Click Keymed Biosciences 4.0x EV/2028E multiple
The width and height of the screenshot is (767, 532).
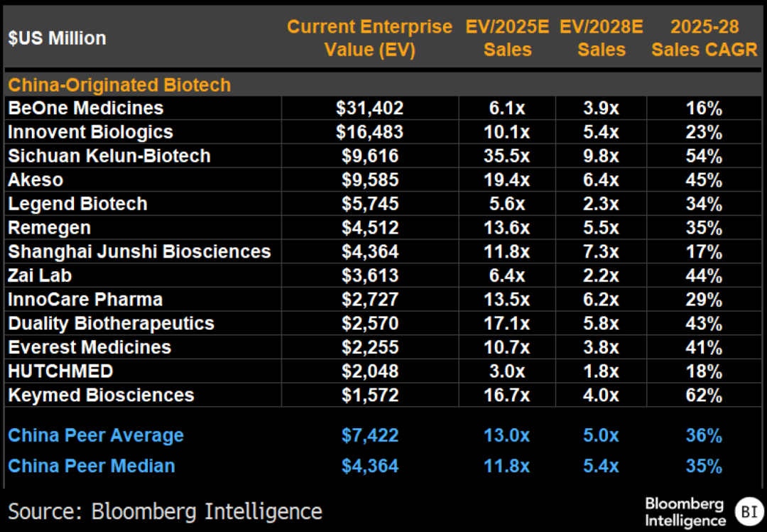click(601, 396)
